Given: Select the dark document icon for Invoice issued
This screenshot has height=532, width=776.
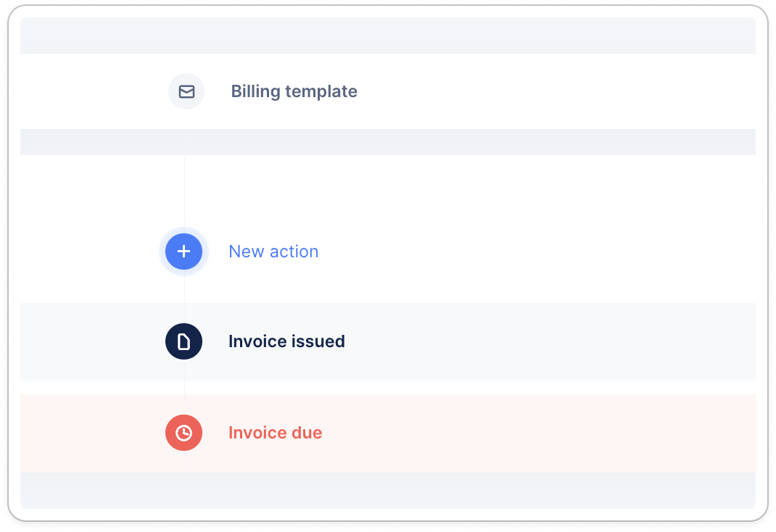Looking at the screenshot, I should click(x=183, y=341).
